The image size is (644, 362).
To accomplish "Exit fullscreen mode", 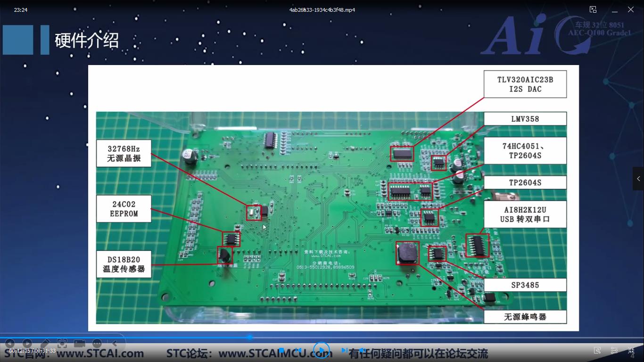I will point(631,350).
